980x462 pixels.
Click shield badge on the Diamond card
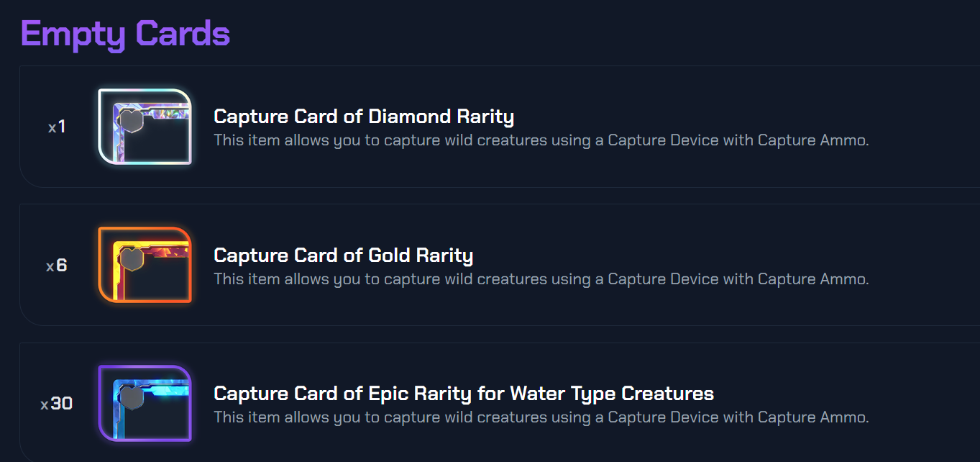click(131, 121)
